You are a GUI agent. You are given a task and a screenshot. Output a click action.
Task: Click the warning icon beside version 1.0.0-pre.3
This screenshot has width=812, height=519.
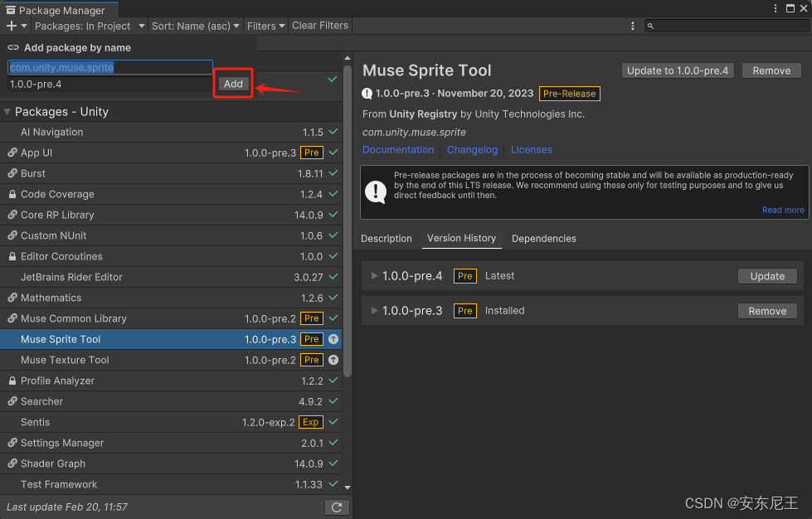click(367, 94)
